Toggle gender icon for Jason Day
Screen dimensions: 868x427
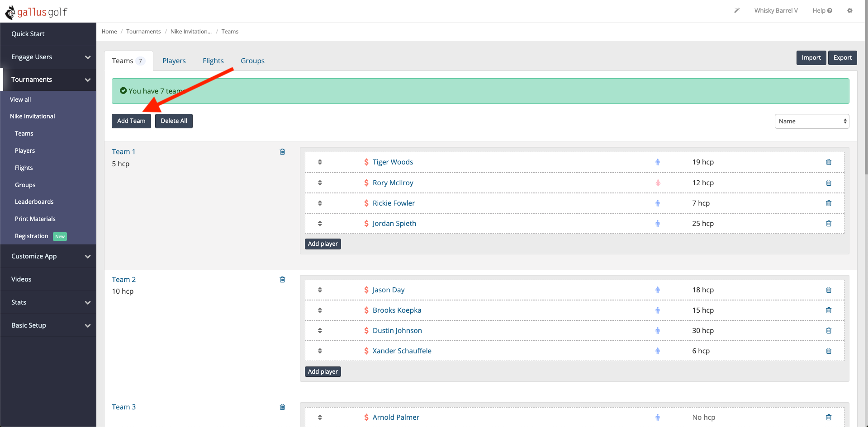pyautogui.click(x=658, y=290)
